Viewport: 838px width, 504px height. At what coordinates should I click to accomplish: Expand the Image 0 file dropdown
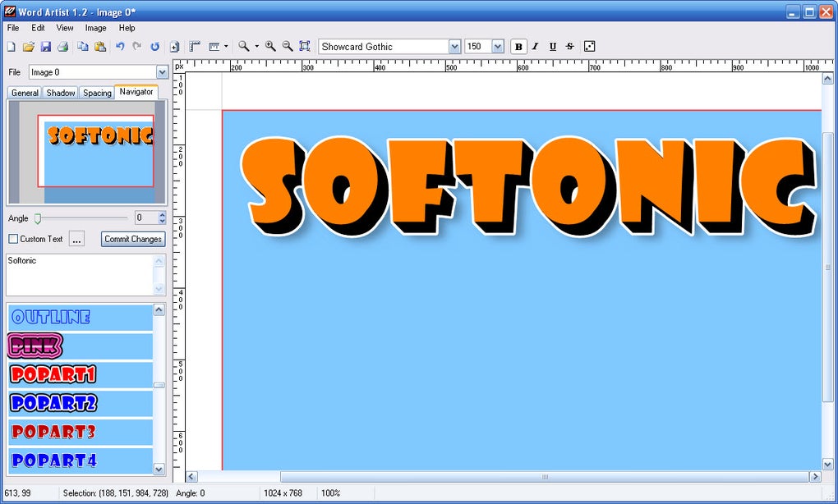pyautogui.click(x=162, y=72)
